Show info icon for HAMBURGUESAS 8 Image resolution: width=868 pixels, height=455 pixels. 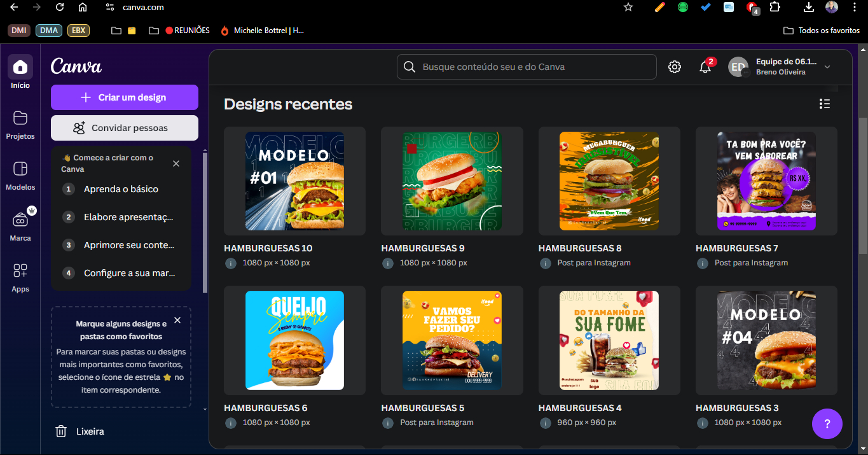click(x=545, y=263)
